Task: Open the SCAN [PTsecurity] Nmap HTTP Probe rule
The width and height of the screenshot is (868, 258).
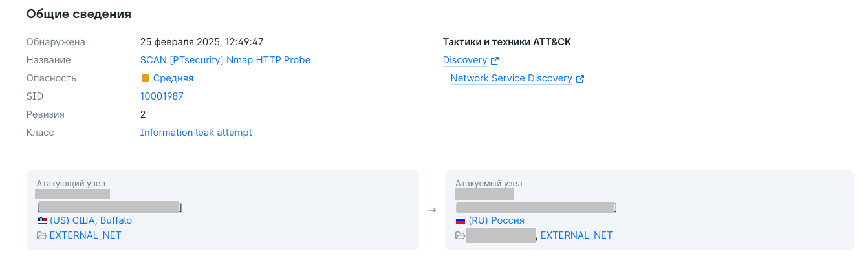Action: [x=225, y=60]
